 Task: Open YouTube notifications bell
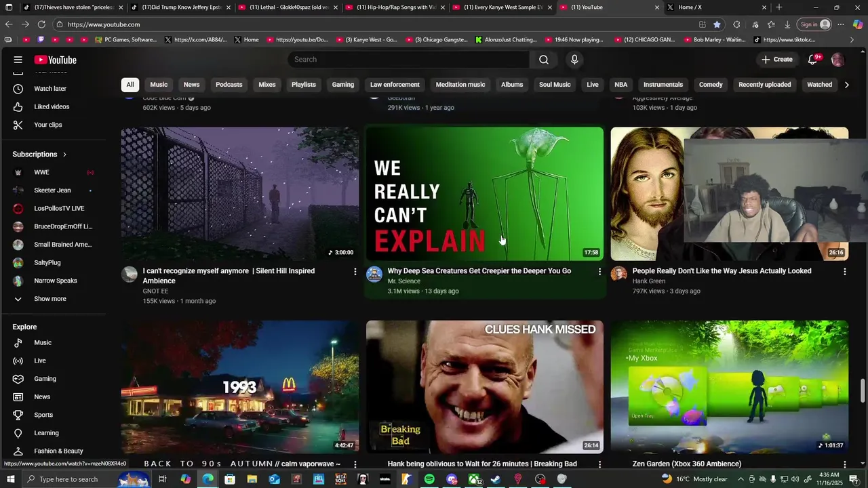tap(812, 60)
